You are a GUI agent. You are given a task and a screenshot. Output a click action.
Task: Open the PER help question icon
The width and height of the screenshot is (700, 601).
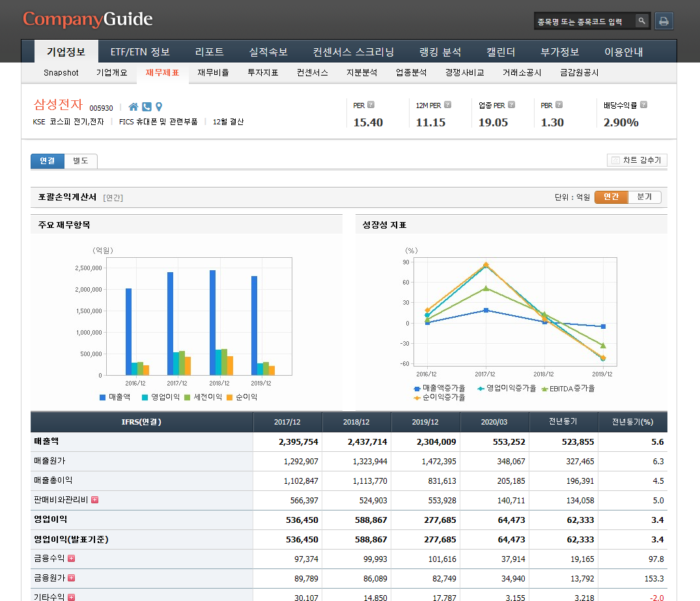(x=371, y=105)
